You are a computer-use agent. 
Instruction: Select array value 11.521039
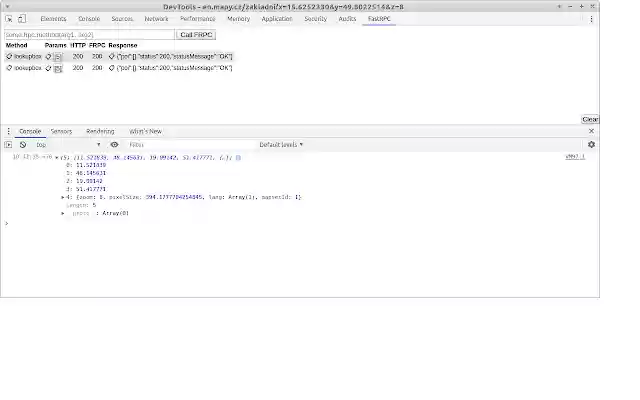[91, 165]
